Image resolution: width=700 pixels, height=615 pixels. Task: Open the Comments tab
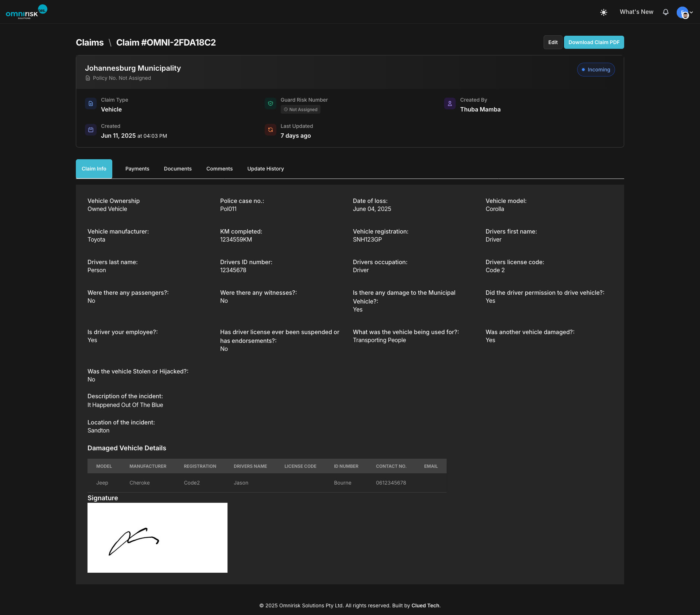tap(219, 169)
